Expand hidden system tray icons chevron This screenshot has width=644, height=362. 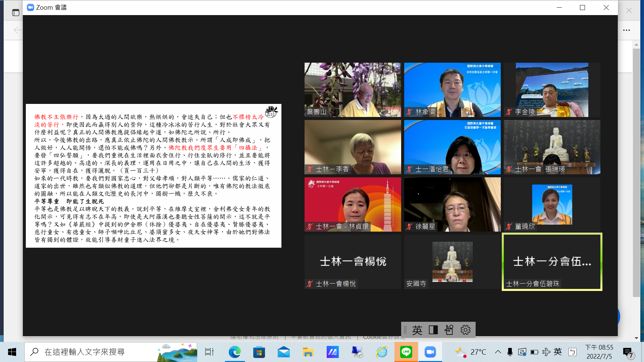(498, 352)
